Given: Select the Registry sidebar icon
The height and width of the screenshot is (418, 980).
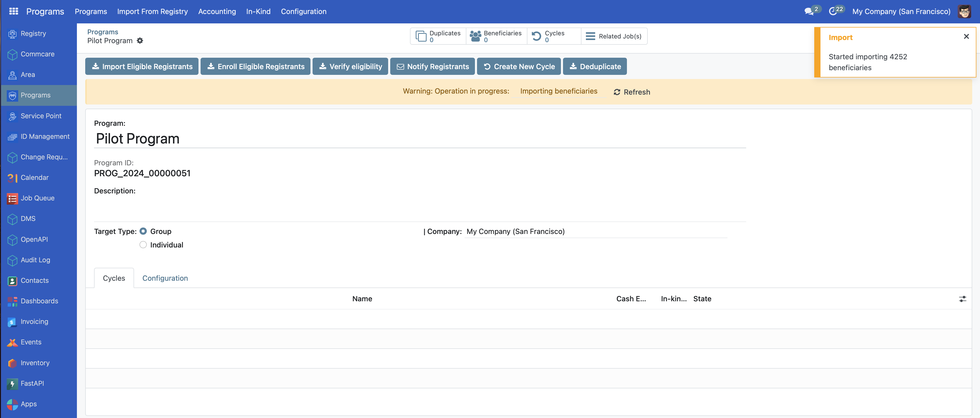Looking at the screenshot, I should click(x=12, y=33).
